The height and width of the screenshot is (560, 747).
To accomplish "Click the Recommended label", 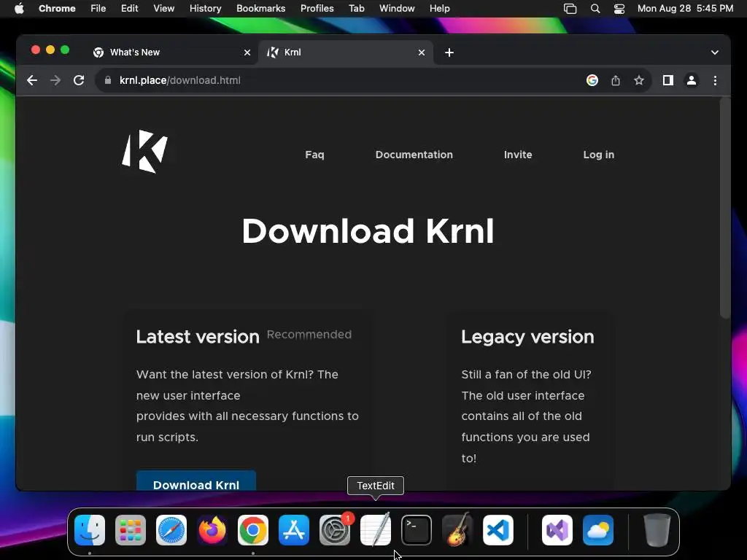I will tap(309, 334).
